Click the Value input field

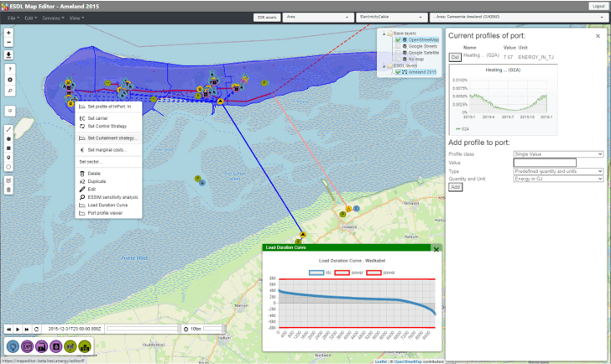click(x=545, y=162)
